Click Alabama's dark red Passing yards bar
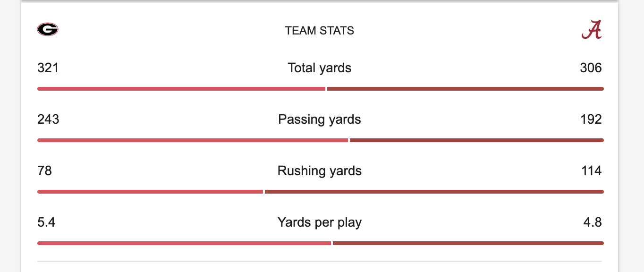This screenshot has width=644, height=272. (x=476, y=140)
